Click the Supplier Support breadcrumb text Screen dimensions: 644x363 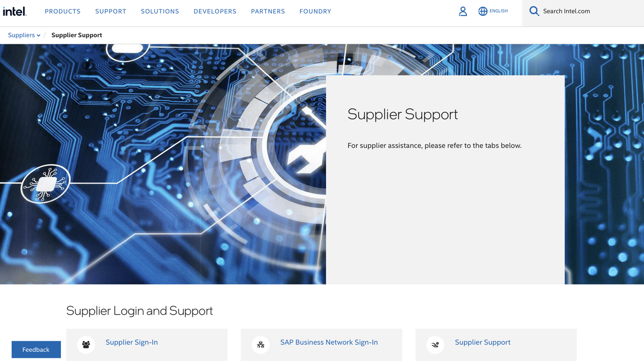coord(76,35)
